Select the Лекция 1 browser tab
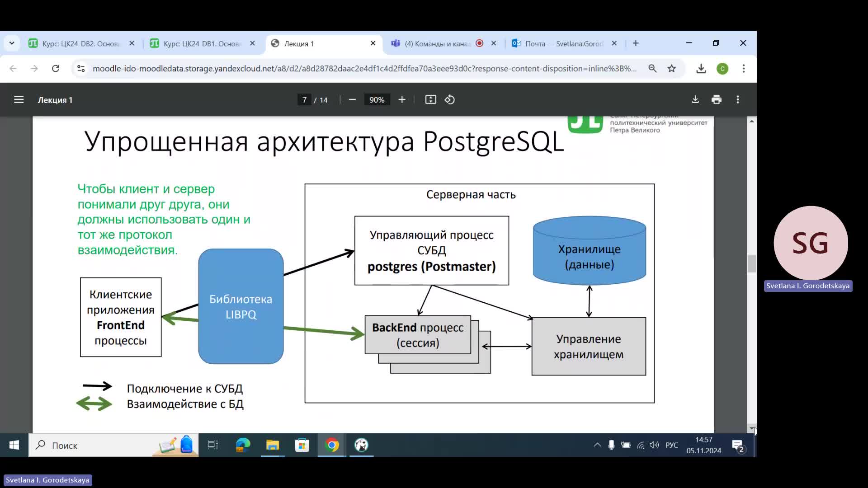868x488 pixels. tap(324, 43)
